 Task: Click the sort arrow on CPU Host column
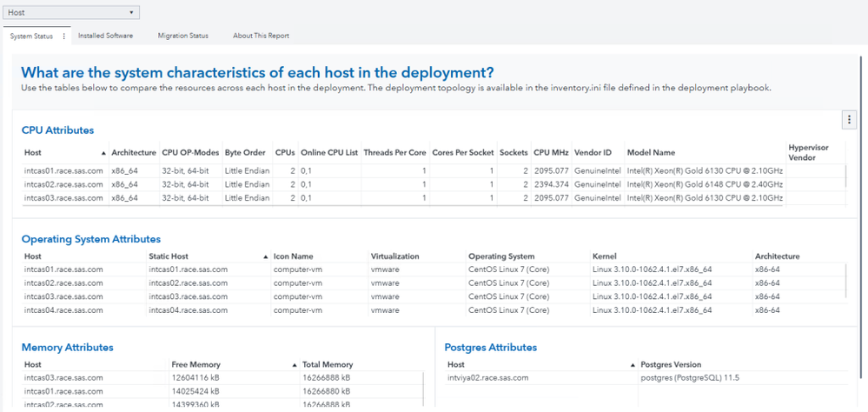tap(104, 153)
